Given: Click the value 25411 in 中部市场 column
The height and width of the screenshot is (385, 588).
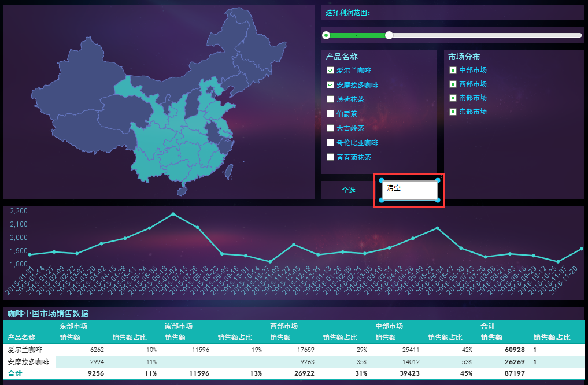Looking at the screenshot, I should [x=411, y=350].
